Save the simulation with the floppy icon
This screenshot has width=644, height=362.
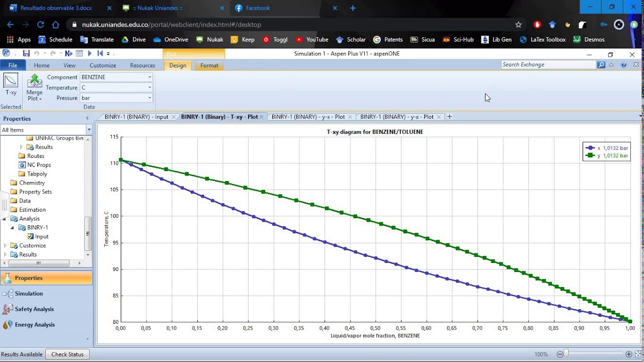pyautogui.click(x=26, y=53)
